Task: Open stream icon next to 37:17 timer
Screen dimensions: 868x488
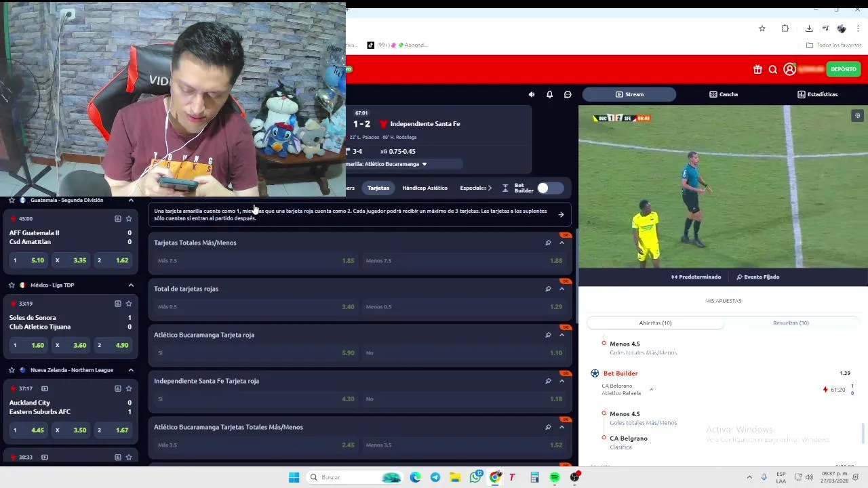Action: 45,388
